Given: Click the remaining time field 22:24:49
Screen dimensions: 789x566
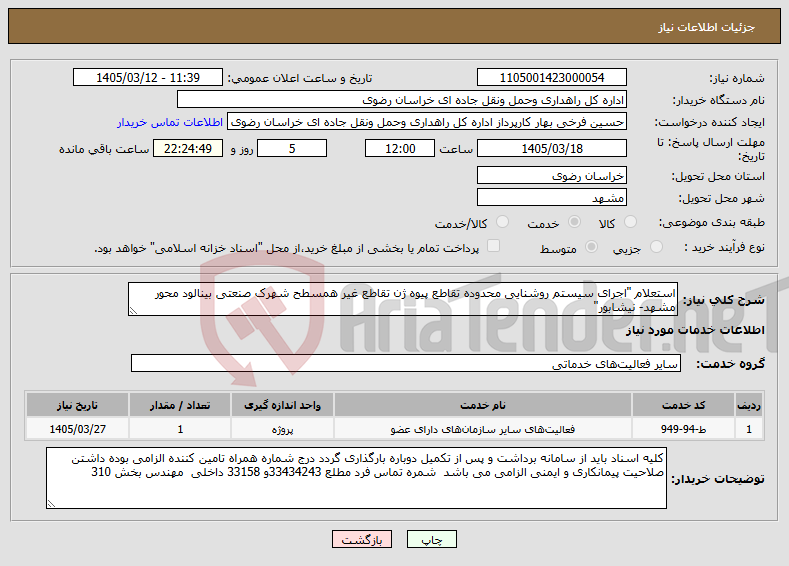Looking at the screenshot, I should click(x=188, y=148).
